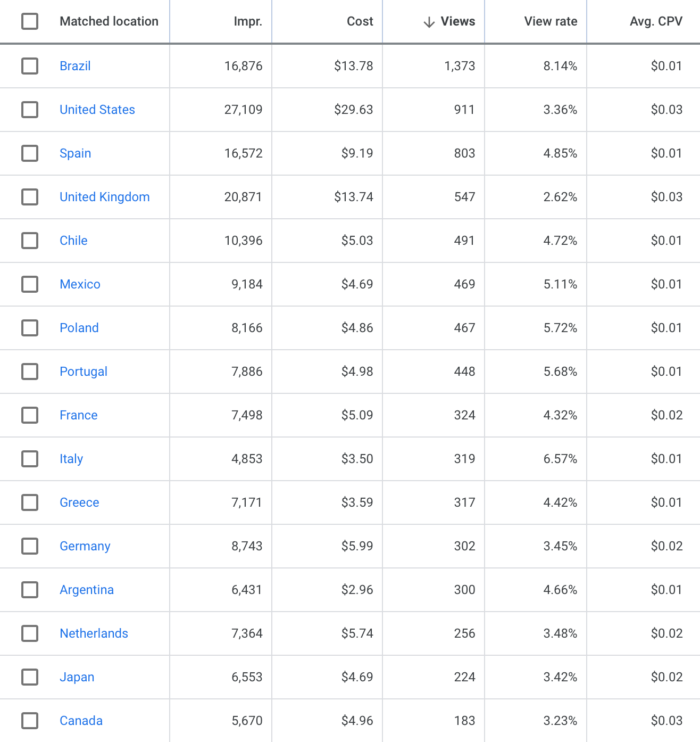700x742 pixels.
Task: Click the View rate column header
Action: point(551,21)
